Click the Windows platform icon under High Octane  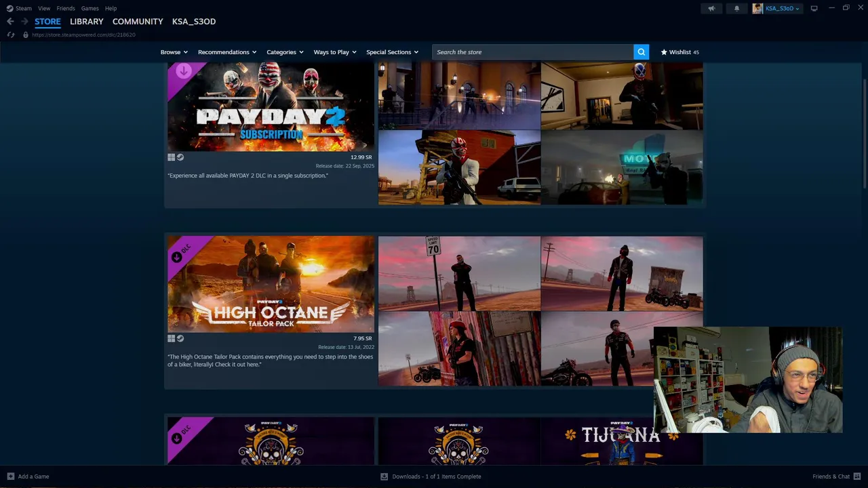click(172, 338)
